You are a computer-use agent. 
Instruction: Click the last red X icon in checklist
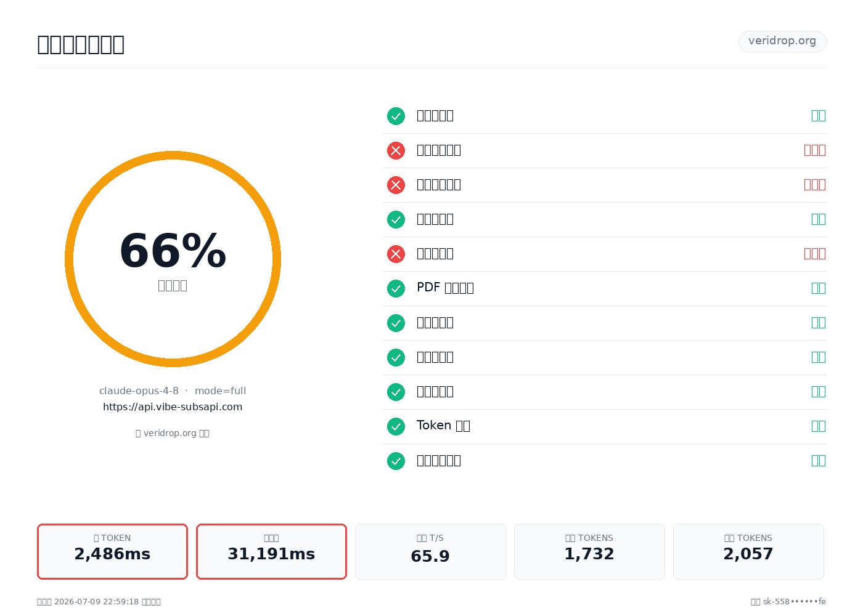(x=396, y=254)
